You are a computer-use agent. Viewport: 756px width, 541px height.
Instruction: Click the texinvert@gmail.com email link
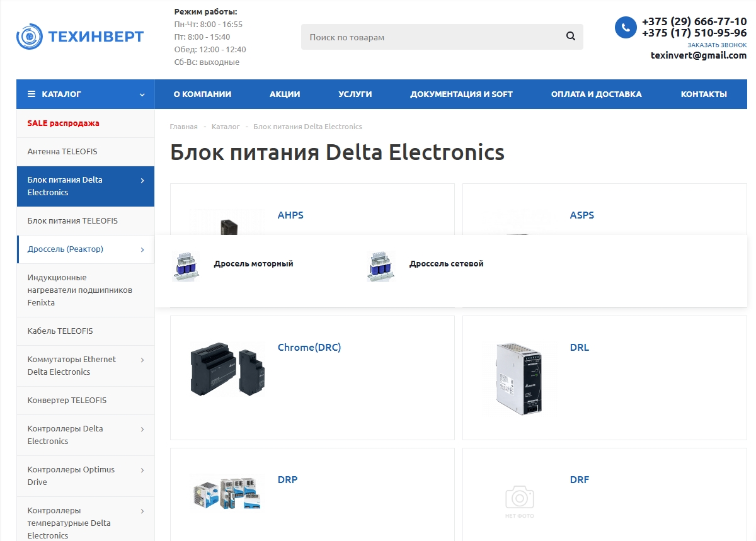click(699, 55)
